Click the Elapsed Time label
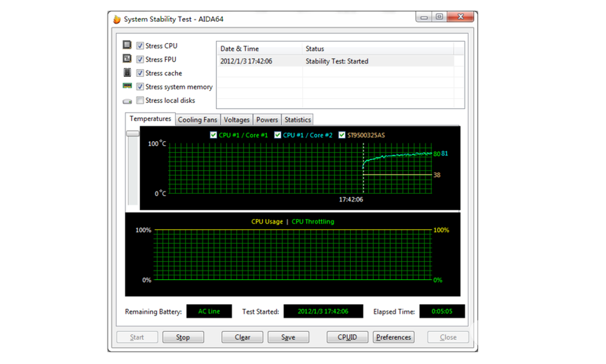 394,311
